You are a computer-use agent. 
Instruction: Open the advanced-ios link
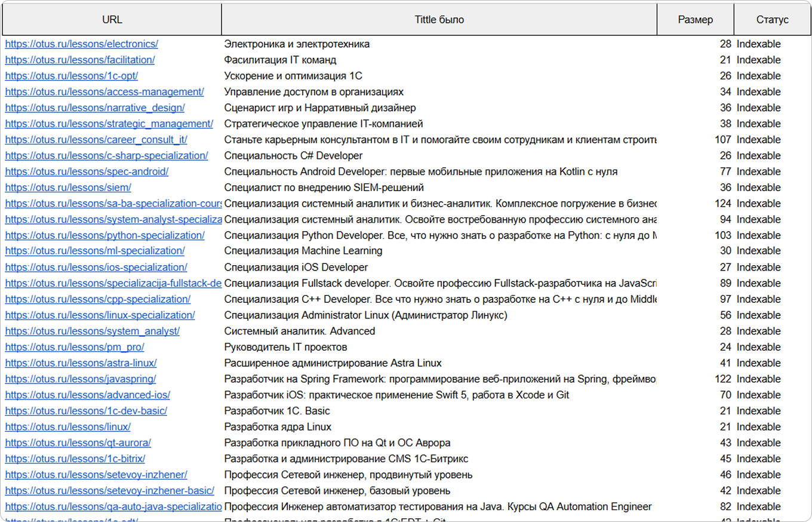[88, 395]
